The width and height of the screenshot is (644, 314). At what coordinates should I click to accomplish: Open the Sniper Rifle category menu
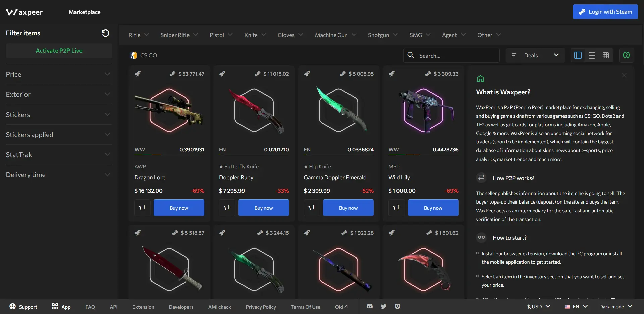click(179, 35)
